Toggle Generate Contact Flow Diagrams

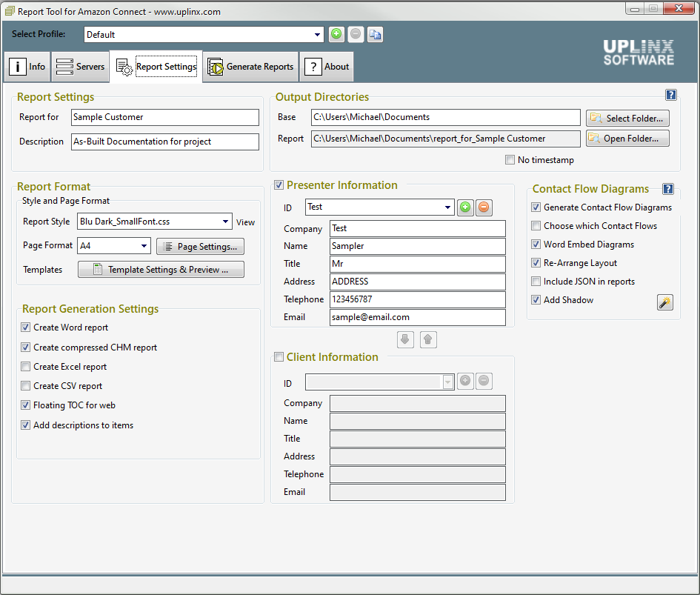click(x=536, y=207)
